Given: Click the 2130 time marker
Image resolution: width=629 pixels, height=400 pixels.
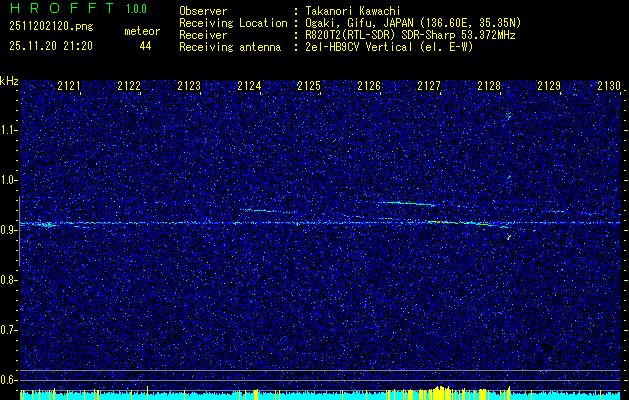Looking at the screenshot, I should pos(609,86).
